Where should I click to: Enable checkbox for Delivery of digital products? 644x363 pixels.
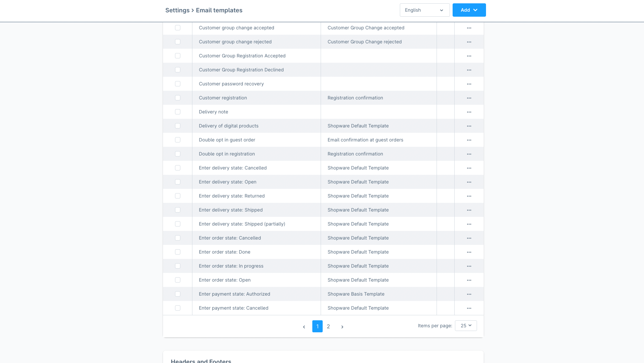pyautogui.click(x=177, y=126)
